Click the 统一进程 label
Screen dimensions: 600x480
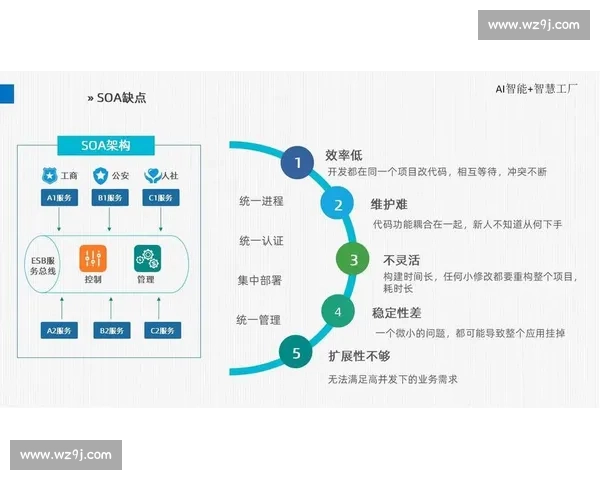pos(261,201)
